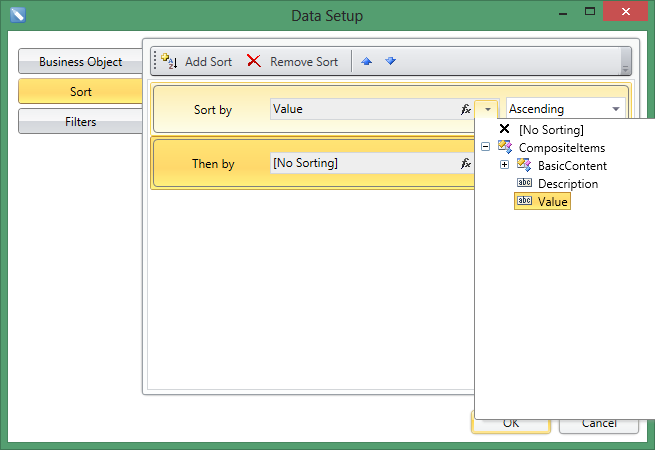The width and height of the screenshot is (655, 450).
Task: Click the Add Sort toolbar button
Action: (x=196, y=62)
